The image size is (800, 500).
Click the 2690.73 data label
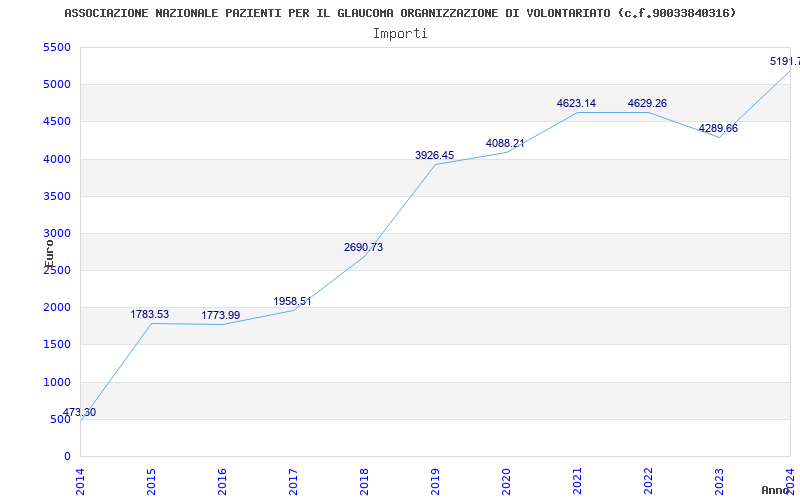tap(363, 247)
